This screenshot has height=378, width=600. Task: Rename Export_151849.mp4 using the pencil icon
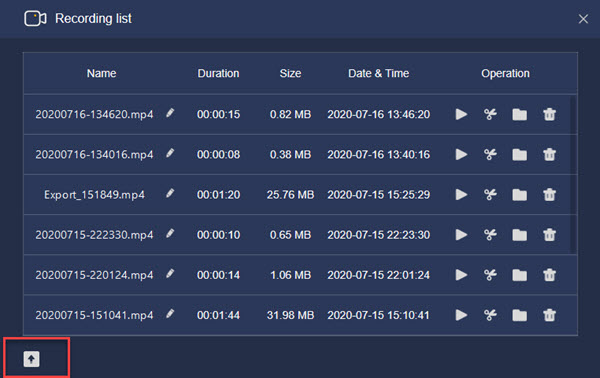pyautogui.click(x=170, y=193)
